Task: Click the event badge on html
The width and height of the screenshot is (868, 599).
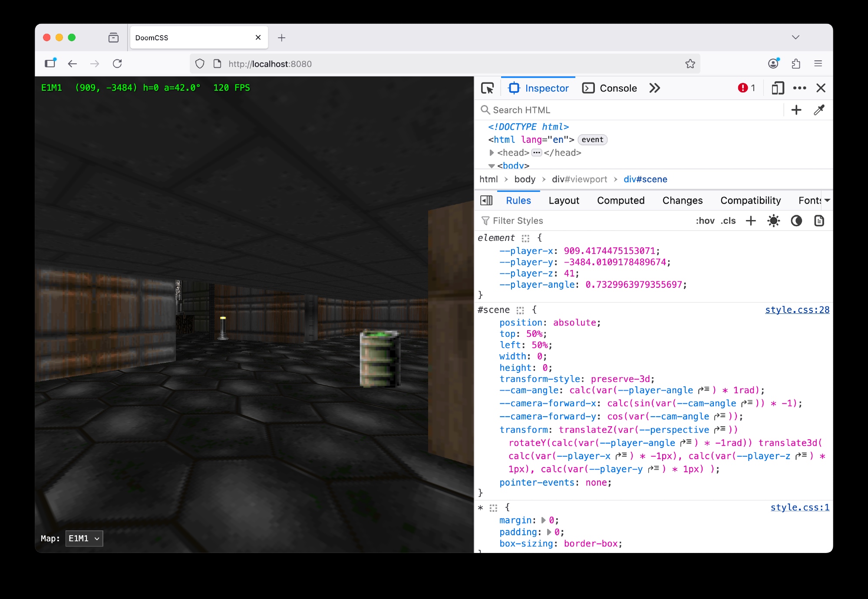Action: 592,140
